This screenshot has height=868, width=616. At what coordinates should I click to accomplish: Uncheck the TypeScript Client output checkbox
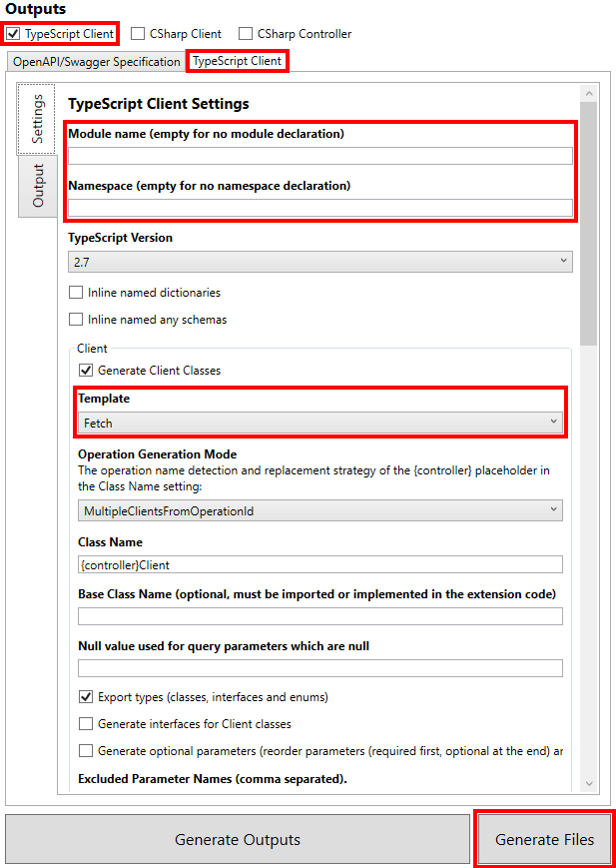pos(13,34)
